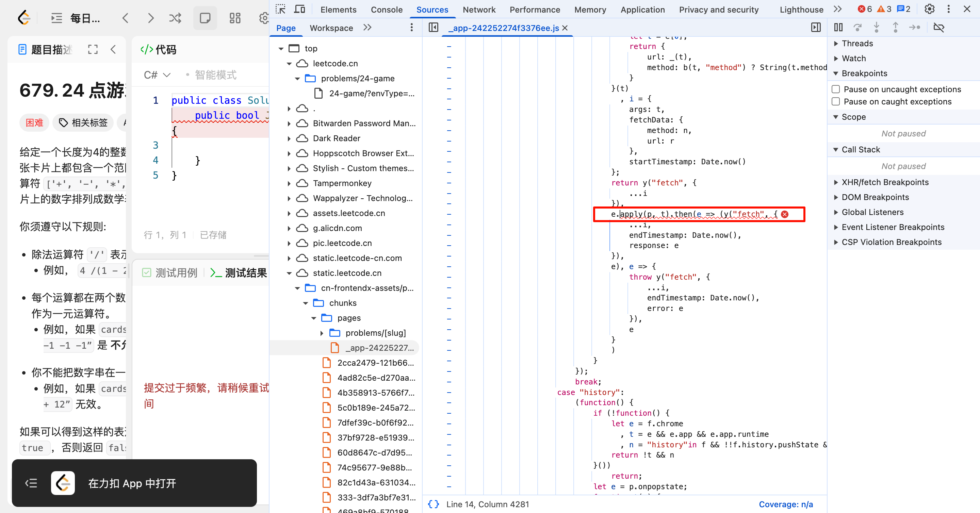Pretty-print the source with braces icon
This screenshot has width=980, height=513.
pos(433,504)
